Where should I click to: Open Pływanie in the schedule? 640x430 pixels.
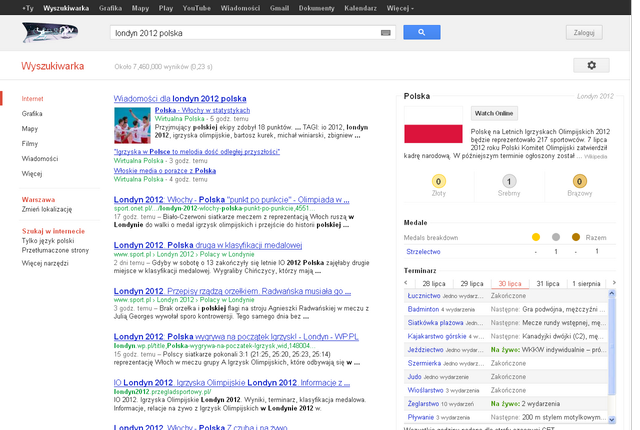tap(420, 417)
